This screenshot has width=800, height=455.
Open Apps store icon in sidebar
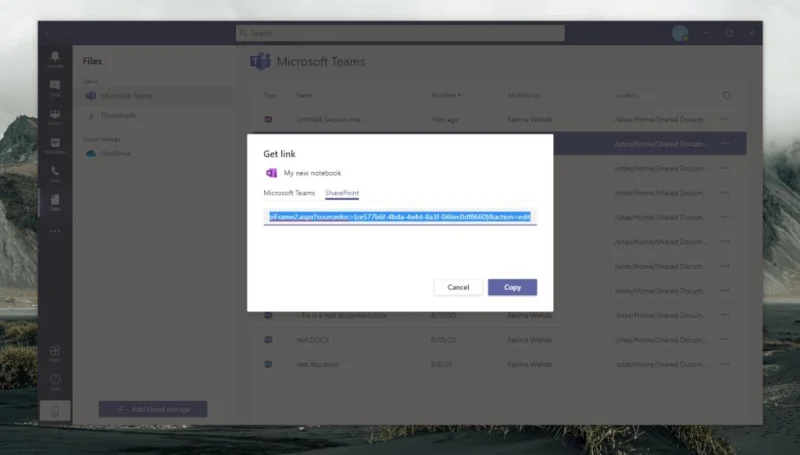(x=55, y=353)
